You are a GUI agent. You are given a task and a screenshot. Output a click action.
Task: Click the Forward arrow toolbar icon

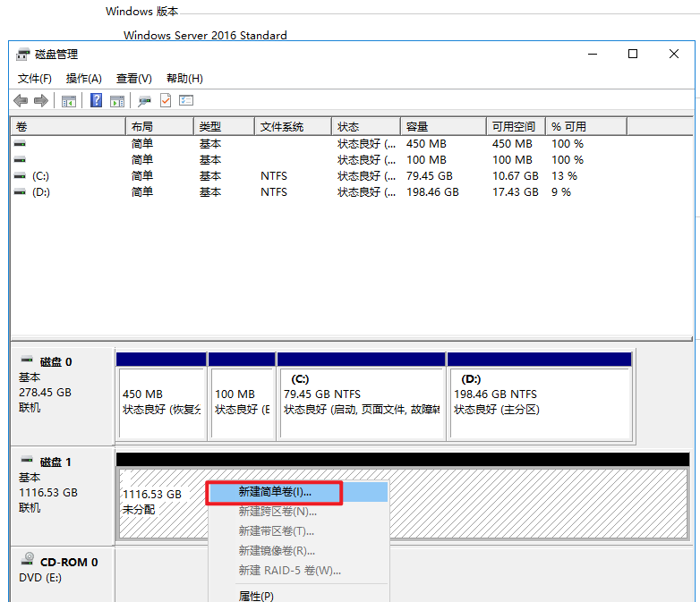(40, 100)
